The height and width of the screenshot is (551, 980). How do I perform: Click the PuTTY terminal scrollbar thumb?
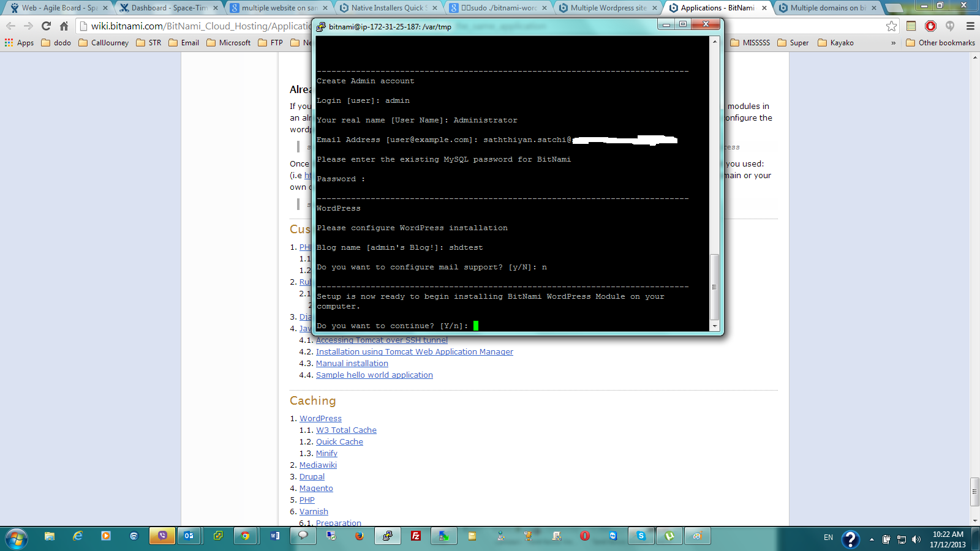(x=714, y=287)
